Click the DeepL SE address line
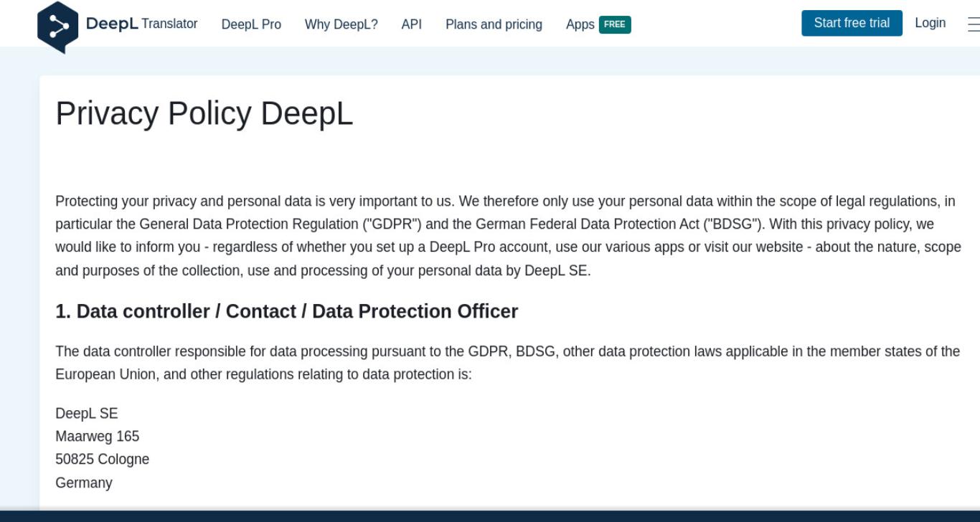 [86, 413]
